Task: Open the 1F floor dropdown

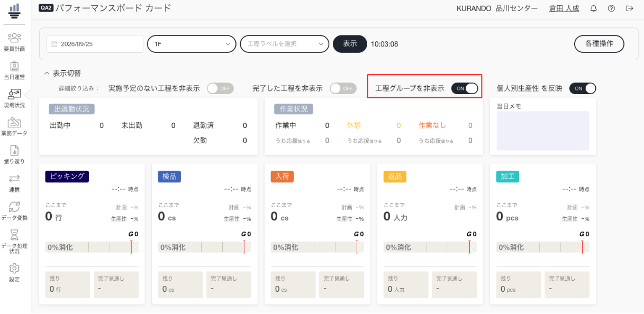Action: tap(192, 44)
